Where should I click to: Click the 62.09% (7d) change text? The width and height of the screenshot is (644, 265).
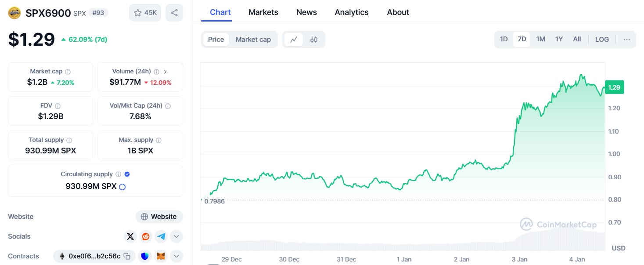(x=88, y=40)
